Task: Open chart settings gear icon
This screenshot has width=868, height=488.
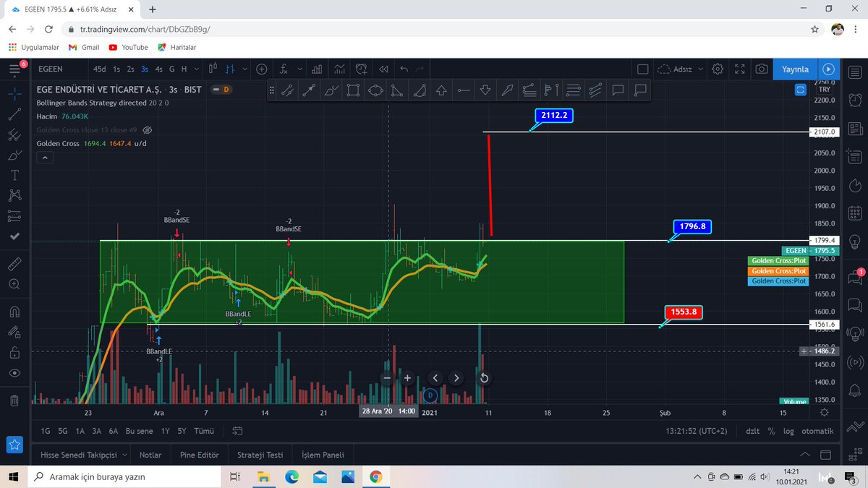Action: click(x=718, y=69)
